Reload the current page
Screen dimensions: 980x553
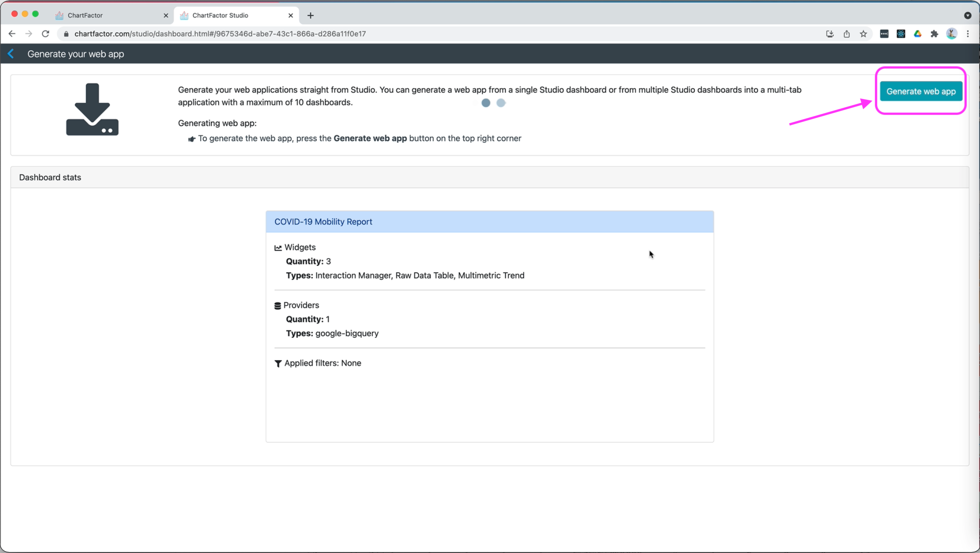(x=45, y=34)
